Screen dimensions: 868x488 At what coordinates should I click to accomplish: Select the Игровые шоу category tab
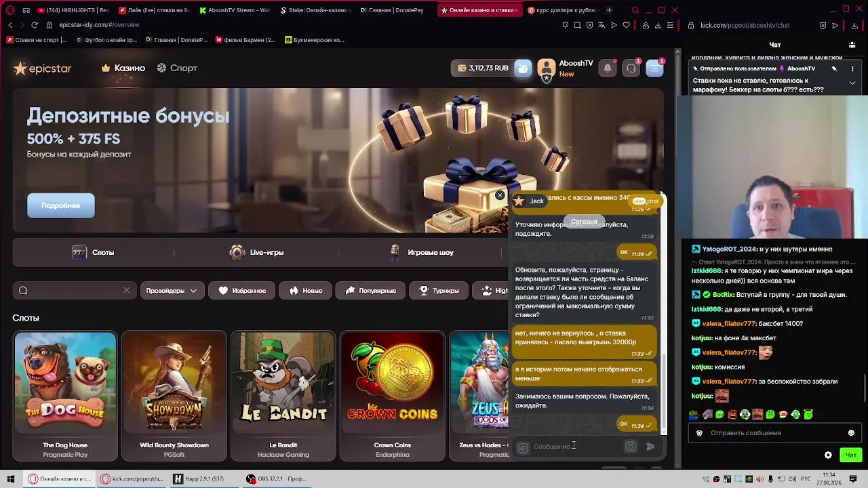(422, 252)
